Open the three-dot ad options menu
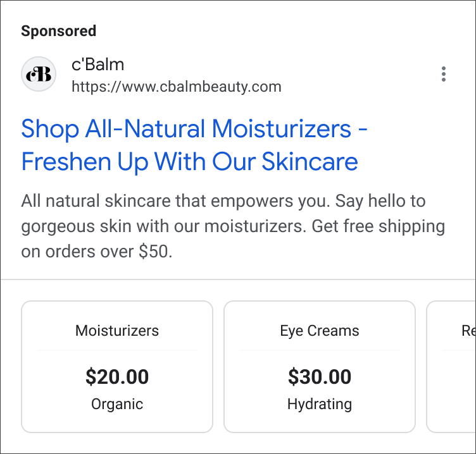 point(444,74)
